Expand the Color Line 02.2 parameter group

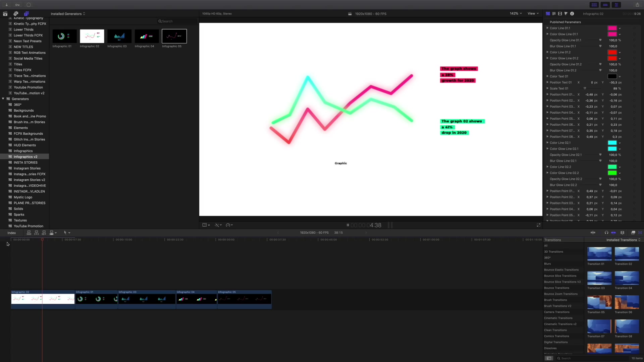[x=547, y=167]
